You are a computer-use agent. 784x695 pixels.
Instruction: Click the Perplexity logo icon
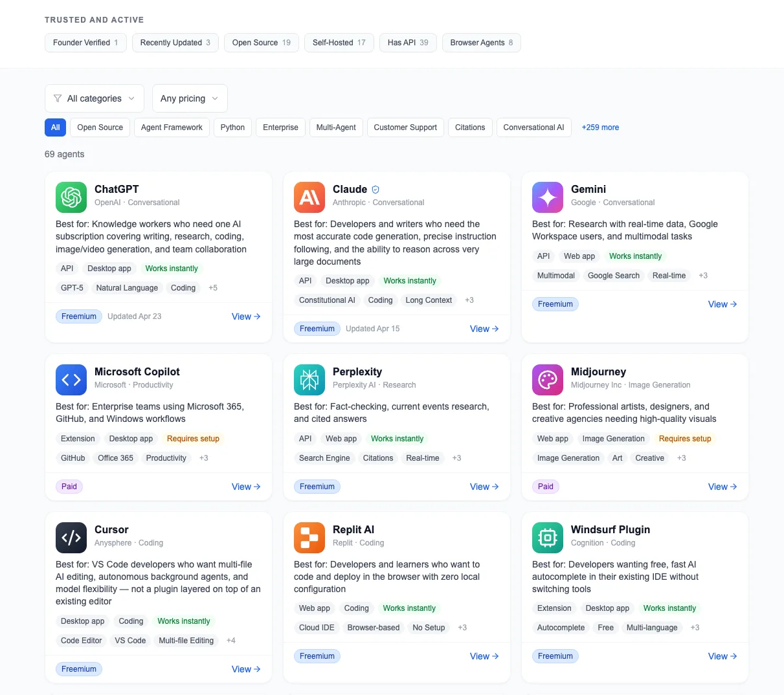pyautogui.click(x=309, y=380)
